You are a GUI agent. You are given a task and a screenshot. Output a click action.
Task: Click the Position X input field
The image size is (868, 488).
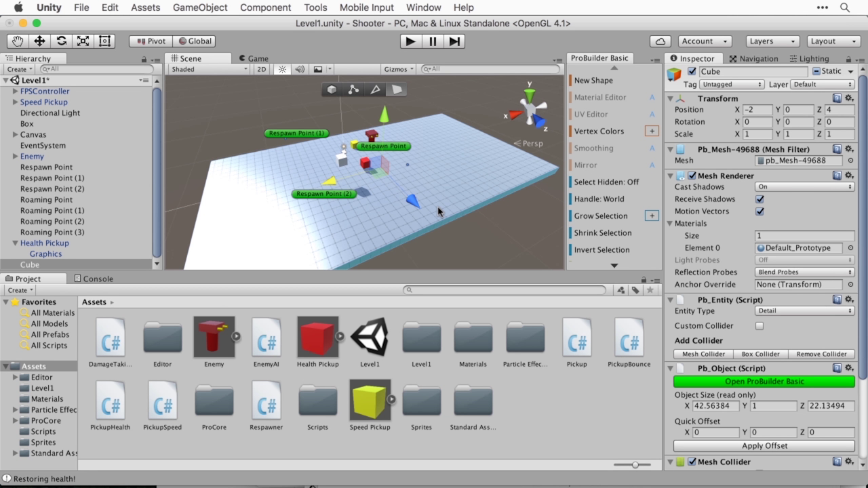coord(757,110)
